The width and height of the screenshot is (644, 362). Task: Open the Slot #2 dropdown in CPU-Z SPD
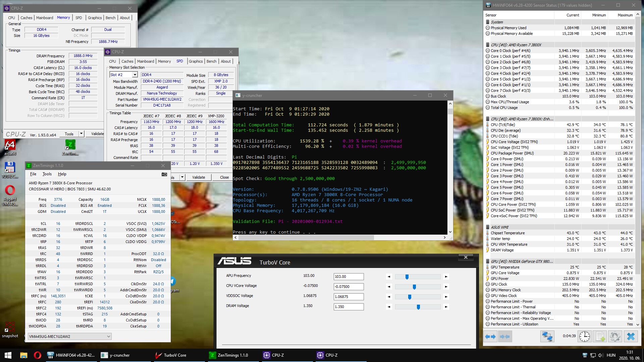135,75
